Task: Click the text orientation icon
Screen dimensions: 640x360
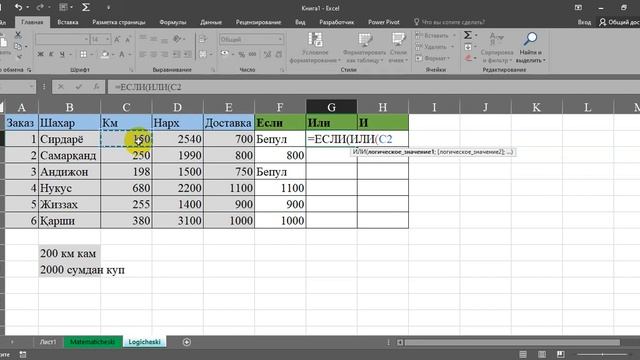Action: (177, 39)
